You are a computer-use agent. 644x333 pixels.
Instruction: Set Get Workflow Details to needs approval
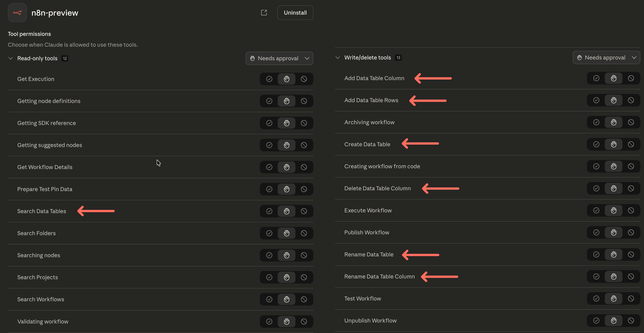287,167
